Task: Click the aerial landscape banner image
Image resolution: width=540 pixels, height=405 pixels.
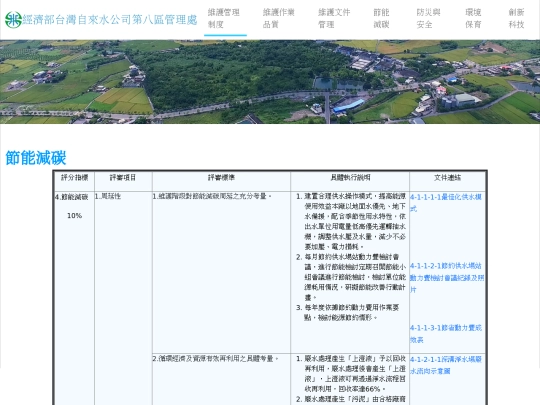Action: [270, 82]
